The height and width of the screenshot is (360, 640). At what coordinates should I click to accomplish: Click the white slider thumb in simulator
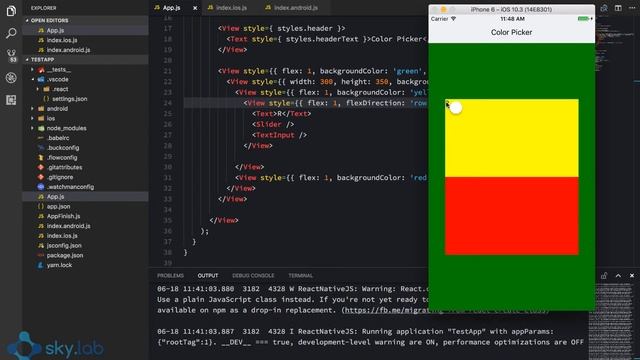456,108
